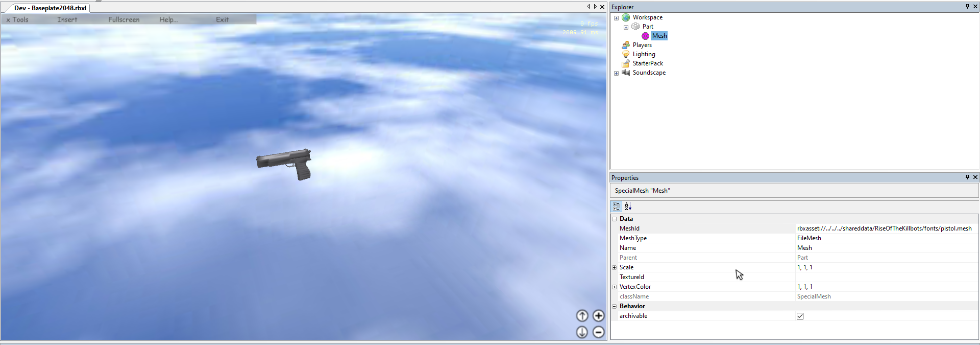The image size is (980, 345).
Task: Click the Lighting lightbulb icon in Explorer
Action: coord(626,54)
